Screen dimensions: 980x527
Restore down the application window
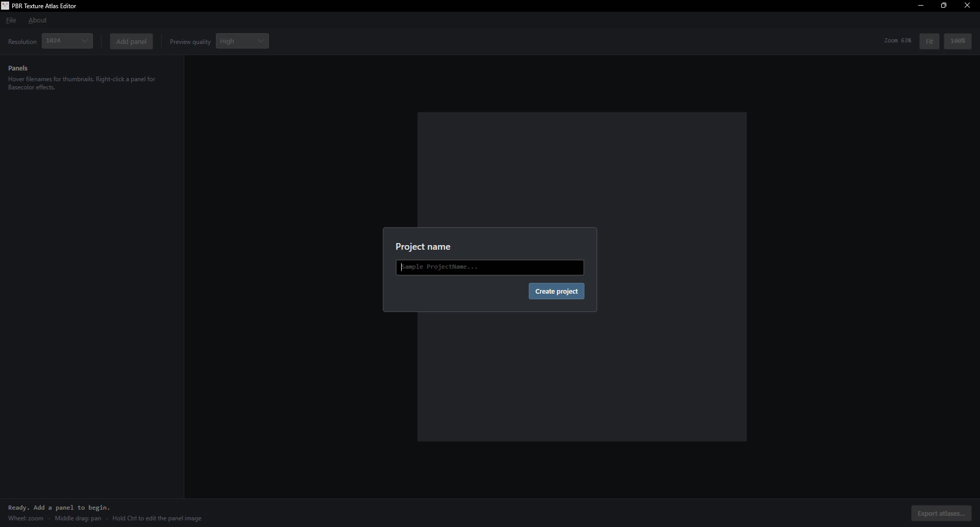(944, 6)
